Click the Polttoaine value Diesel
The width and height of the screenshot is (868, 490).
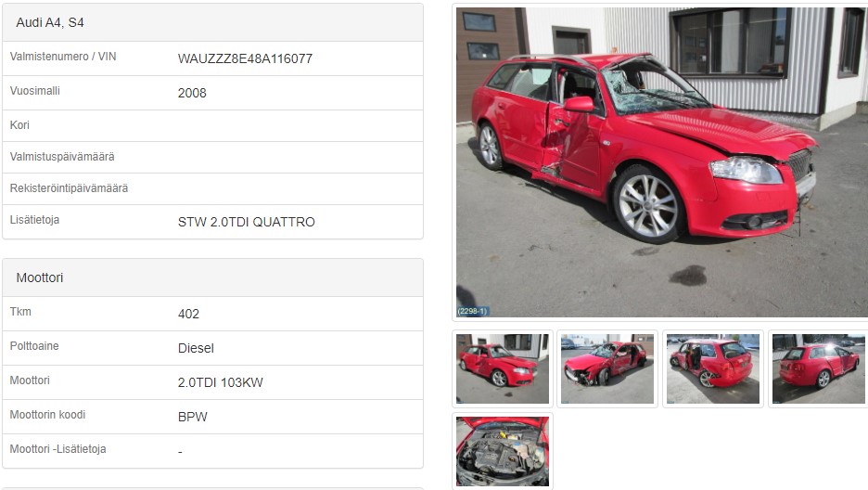click(x=196, y=348)
